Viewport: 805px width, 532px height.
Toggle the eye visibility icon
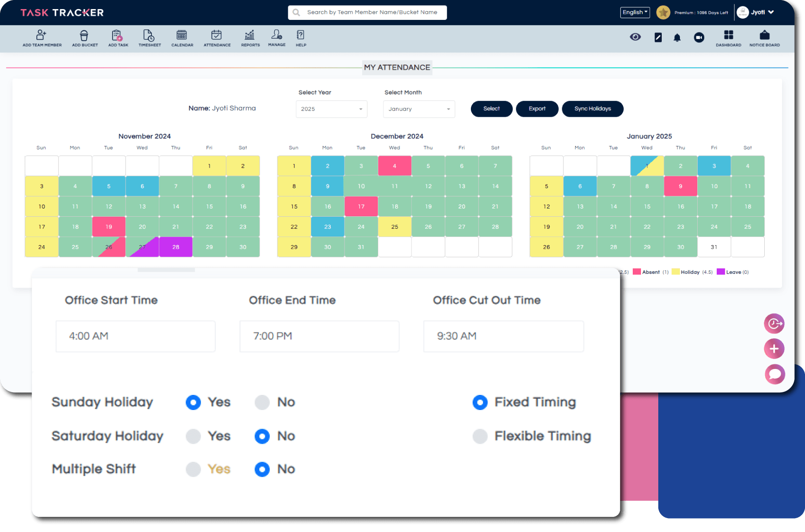635,37
